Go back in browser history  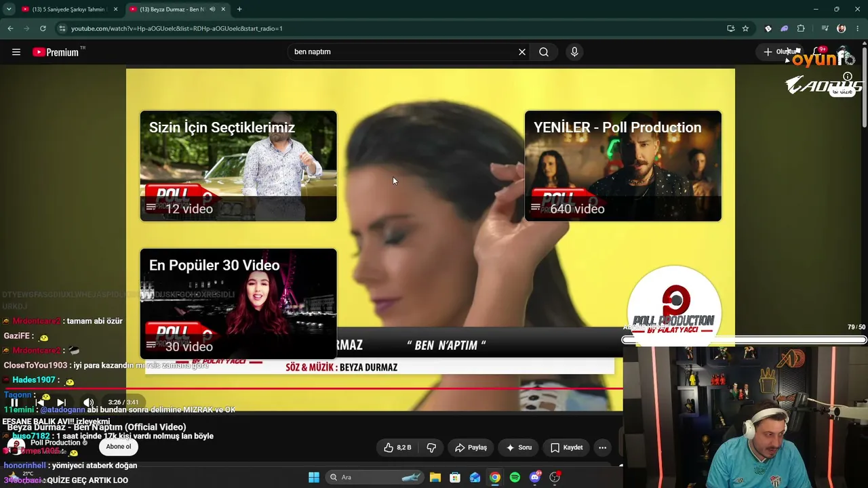click(x=10, y=28)
